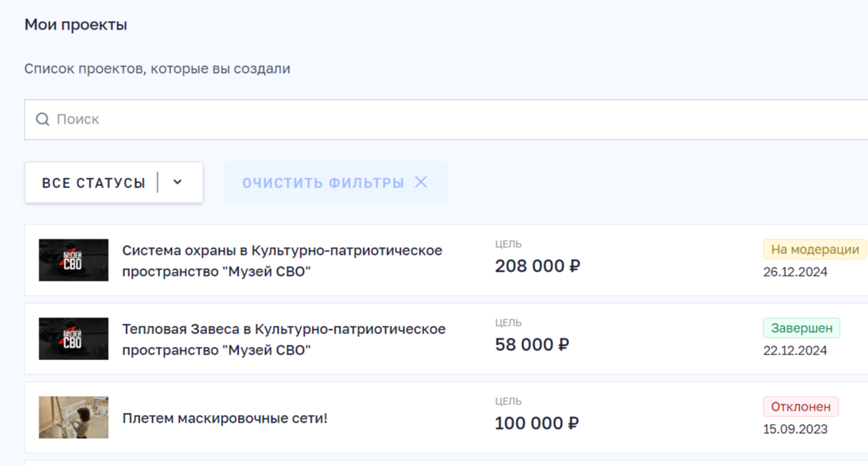Click the Мои проекты heading
The height and width of the screenshot is (469, 868).
(76, 25)
